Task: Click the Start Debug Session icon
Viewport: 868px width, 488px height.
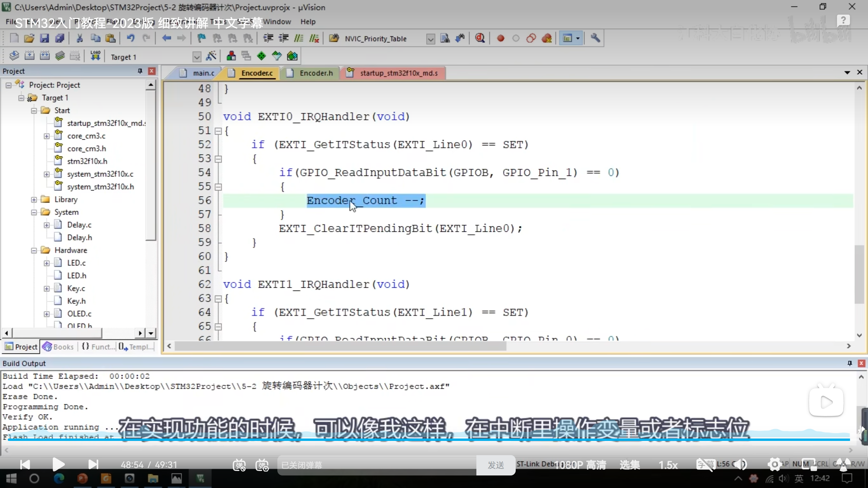Action: click(480, 38)
